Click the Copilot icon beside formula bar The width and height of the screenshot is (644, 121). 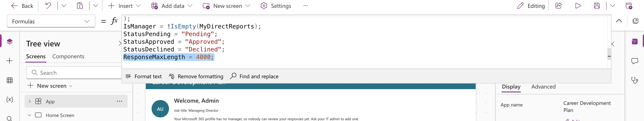coord(636,21)
